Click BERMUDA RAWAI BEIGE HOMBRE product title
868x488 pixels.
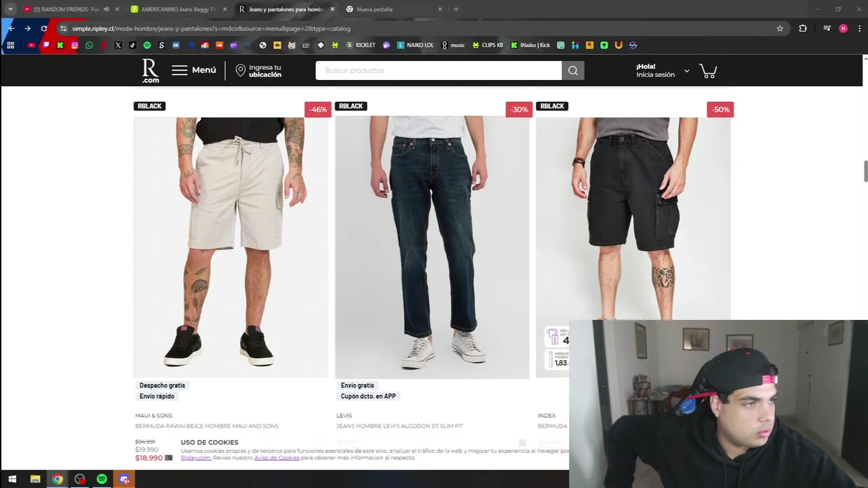(x=207, y=426)
